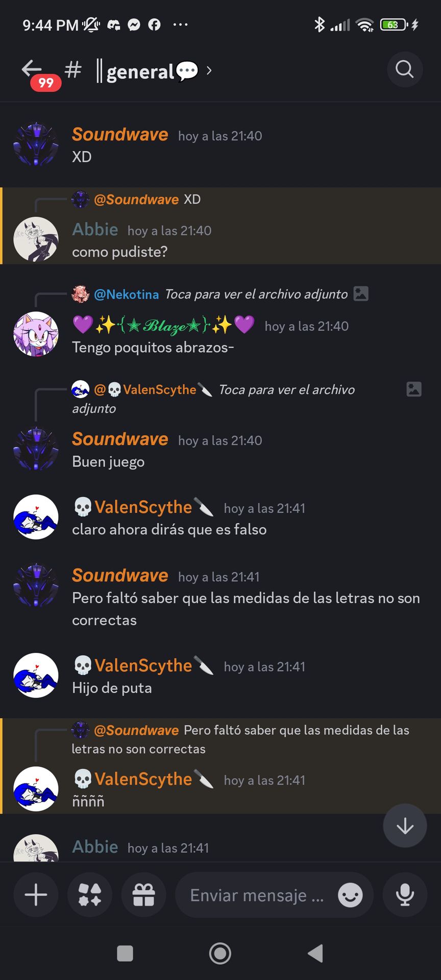Tap the Enviar mensaje text field
Viewport: 441px width, 980px height.
[x=256, y=895]
